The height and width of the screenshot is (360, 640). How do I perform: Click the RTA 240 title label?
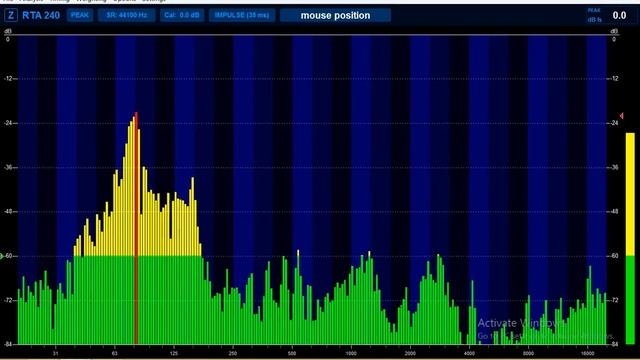pyautogui.click(x=41, y=16)
